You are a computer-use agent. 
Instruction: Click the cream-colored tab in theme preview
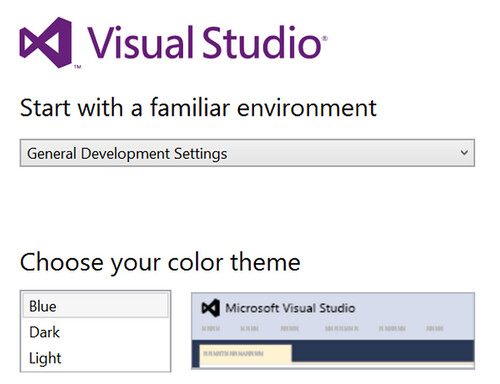click(x=245, y=354)
